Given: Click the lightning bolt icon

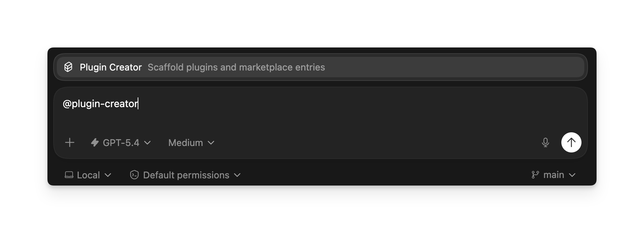Looking at the screenshot, I should (x=95, y=143).
